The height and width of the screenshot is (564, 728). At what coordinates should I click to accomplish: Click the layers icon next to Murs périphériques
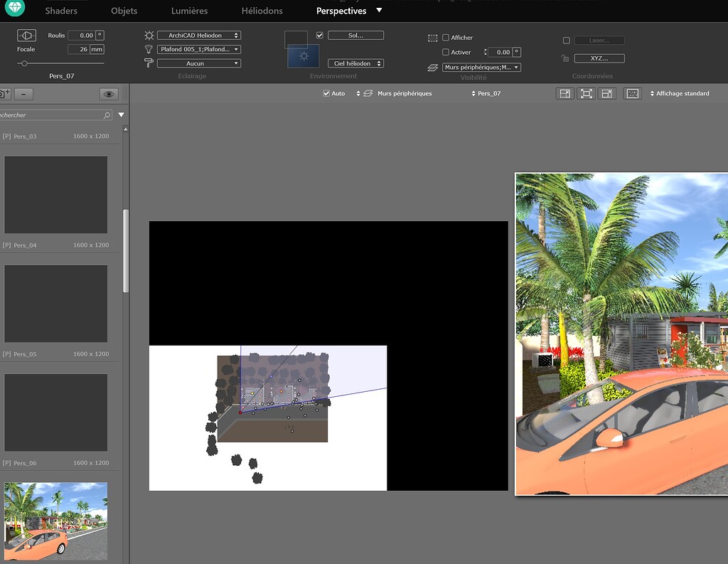coord(432,67)
